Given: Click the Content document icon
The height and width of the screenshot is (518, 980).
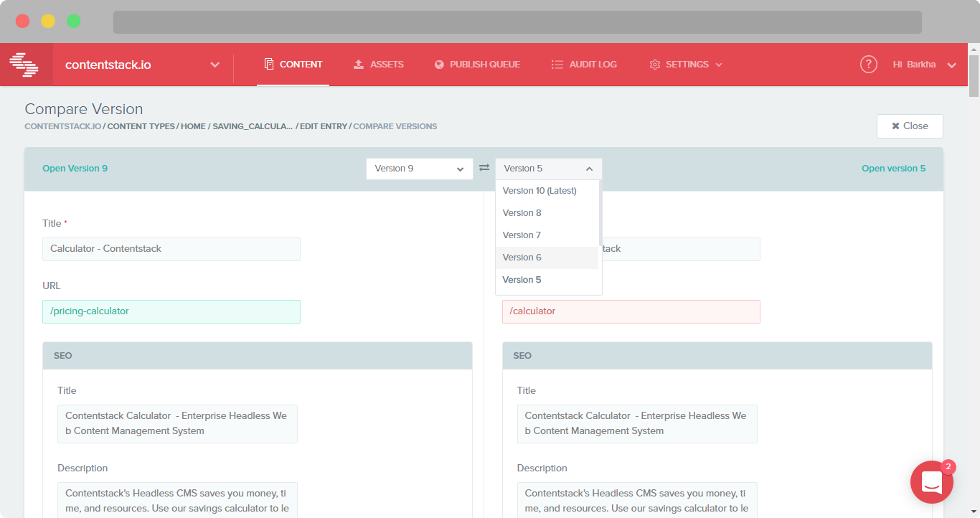Looking at the screenshot, I should (269, 64).
